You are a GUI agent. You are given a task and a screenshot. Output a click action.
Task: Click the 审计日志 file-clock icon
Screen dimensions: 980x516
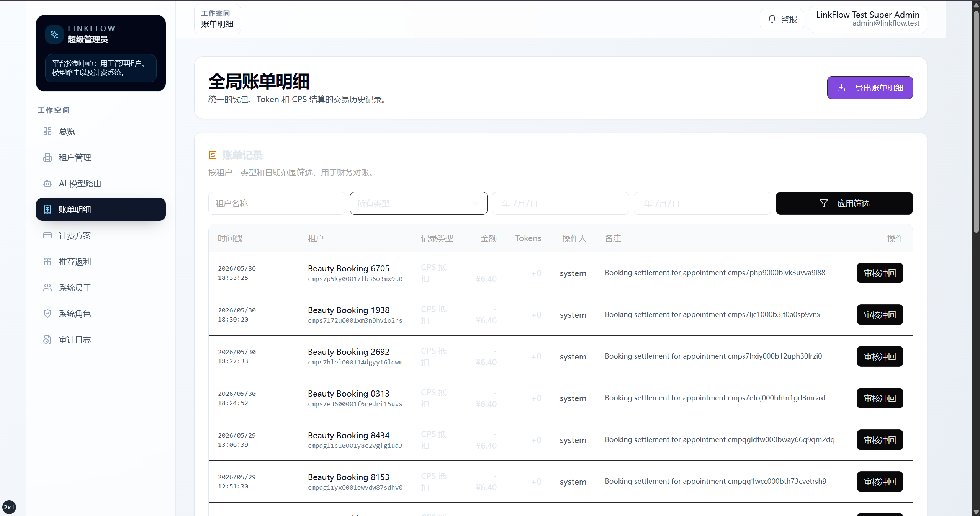pyautogui.click(x=47, y=340)
